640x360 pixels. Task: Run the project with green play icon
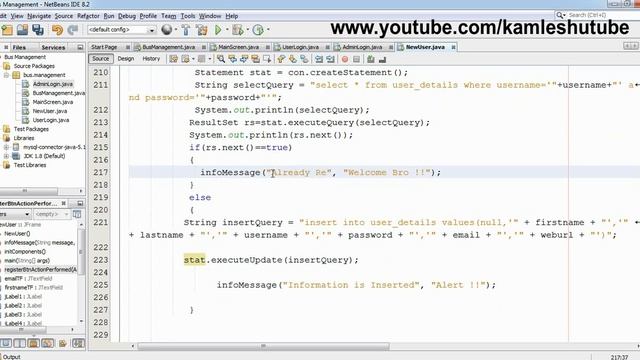pos(218,29)
